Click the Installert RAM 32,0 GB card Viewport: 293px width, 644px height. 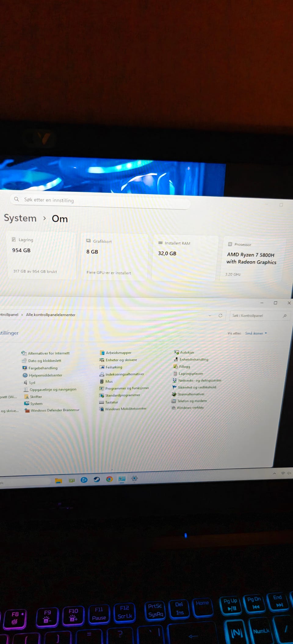point(185,258)
